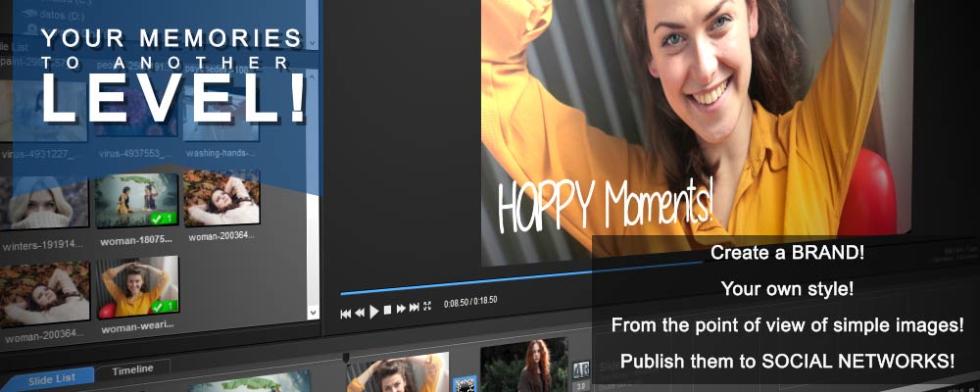Click the green check badge on woman-weari
Viewport: 980px width, 392px height.
coord(165,307)
